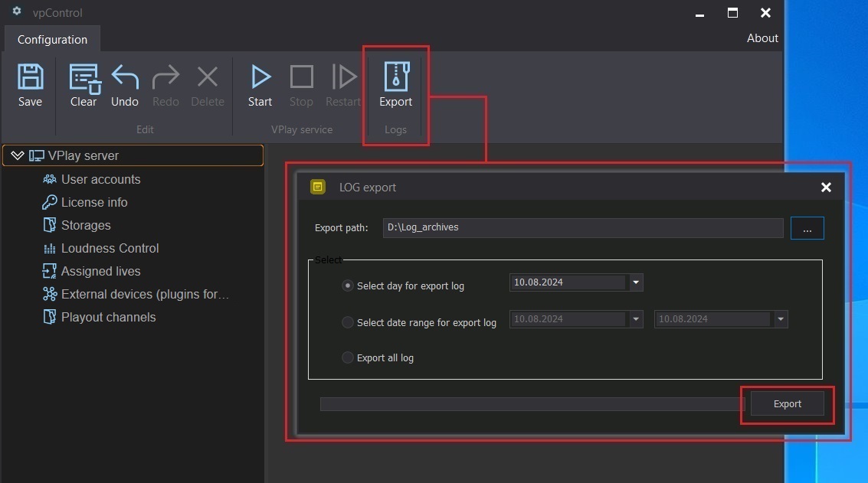The height and width of the screenshot is (483, 868).
Task: Collapse the VPlay server tree node
Action: point(17,155)
